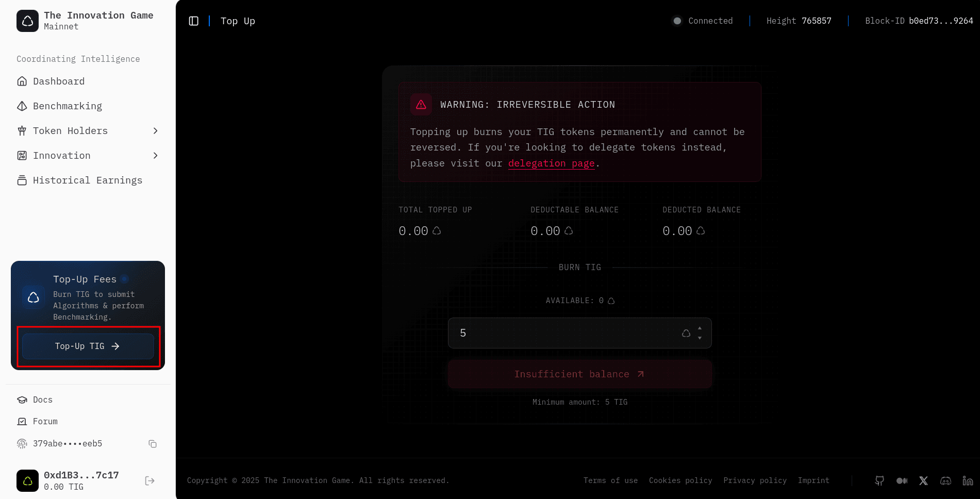Image resolution: width=980 pixels, height=499 pixels.
Task: Go to Dashboard
Action: pos(58,81)
